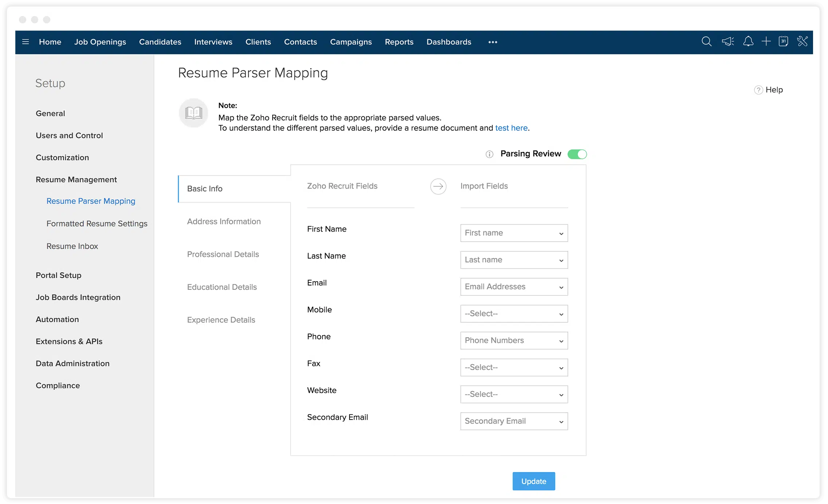The height and width of the screenshot is (504, 828).
Task: Open the Candidates menu item
Action: (x=160, y=42)
